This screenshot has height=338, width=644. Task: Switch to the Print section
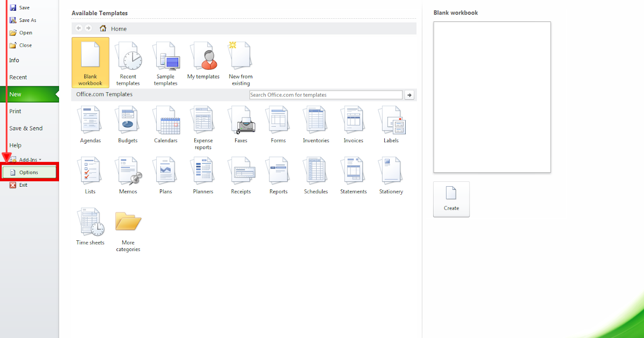15,111
